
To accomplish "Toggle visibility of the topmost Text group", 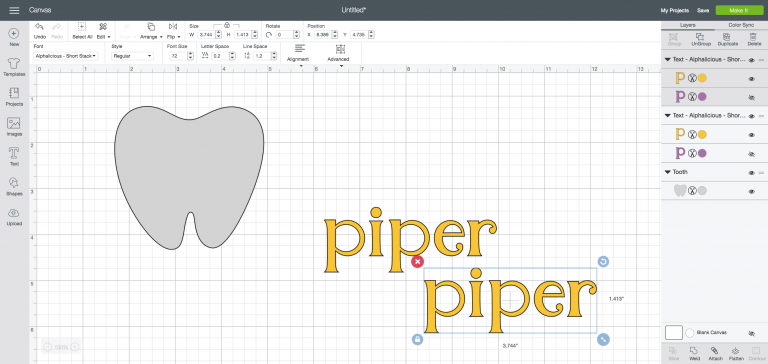I will click(752, 60).
